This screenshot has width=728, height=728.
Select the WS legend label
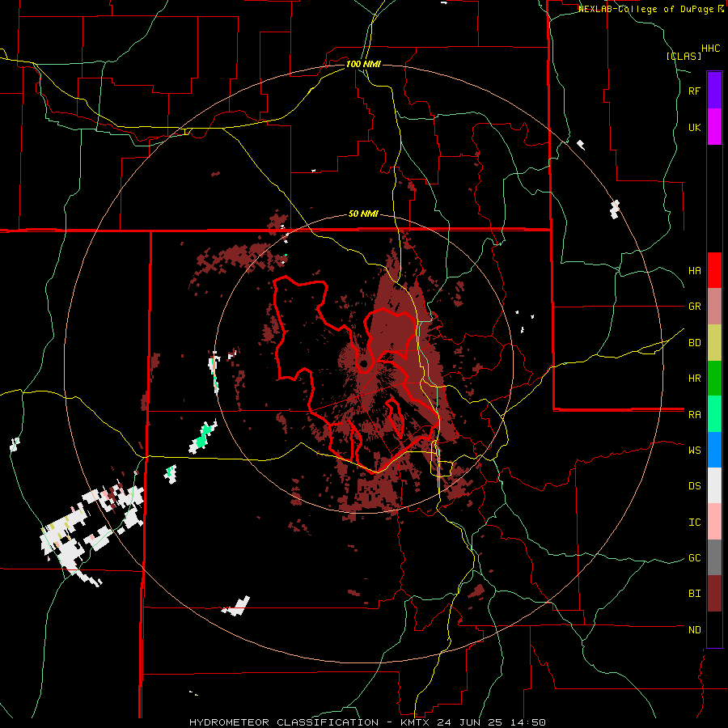694,451
